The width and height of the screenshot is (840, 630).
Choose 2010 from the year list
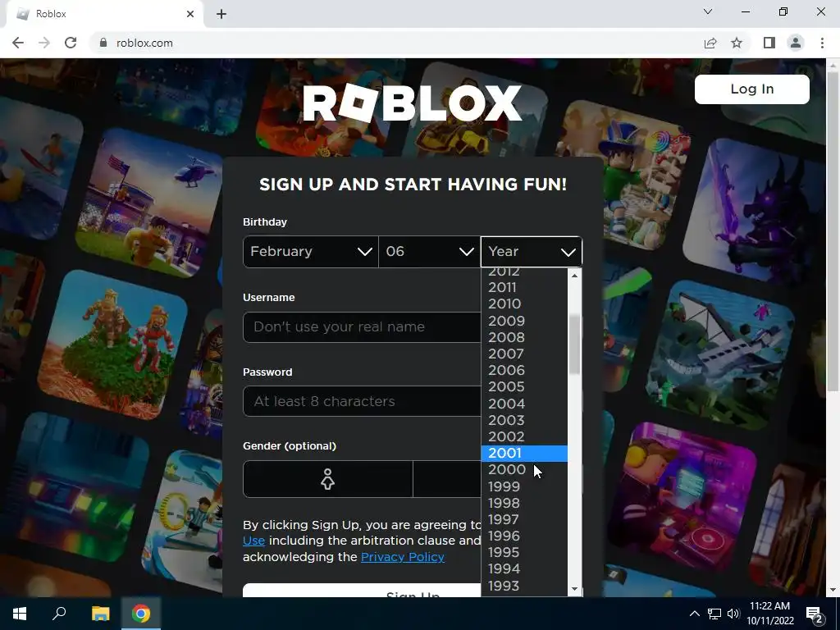[524, 304]
